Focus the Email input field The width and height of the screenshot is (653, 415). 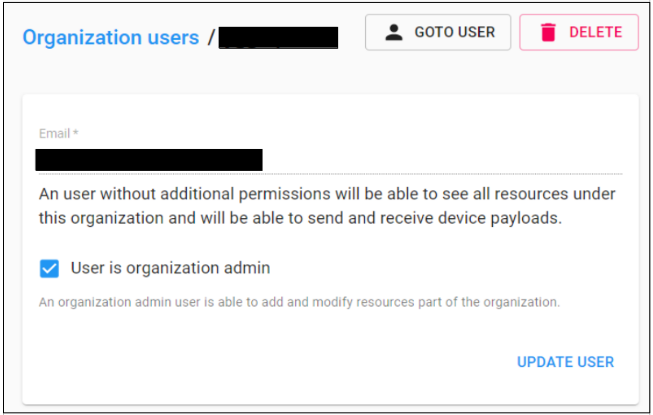point(330,160)
